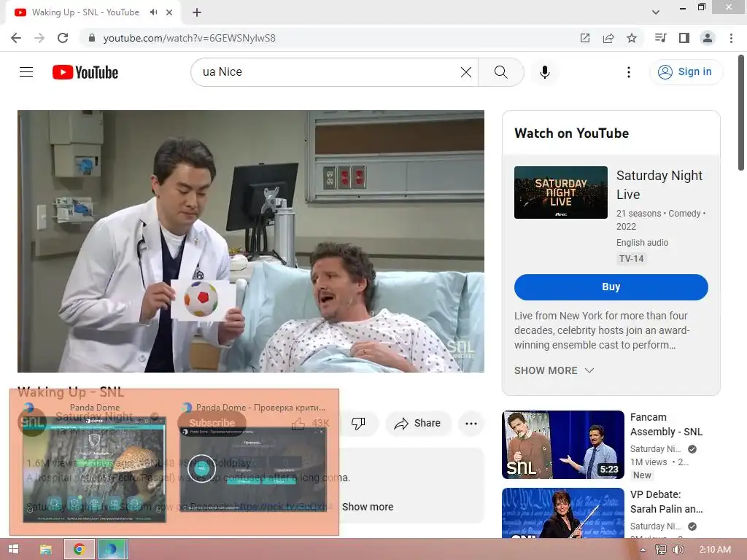Toggle Chrome side panel
The width and height of the screenshot is (747, 560).
[x=684, y=38]
